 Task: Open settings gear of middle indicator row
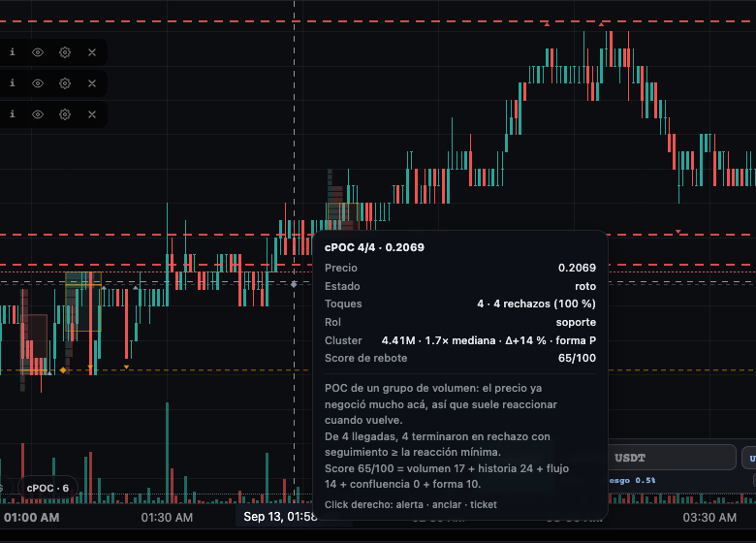point(65,83)
